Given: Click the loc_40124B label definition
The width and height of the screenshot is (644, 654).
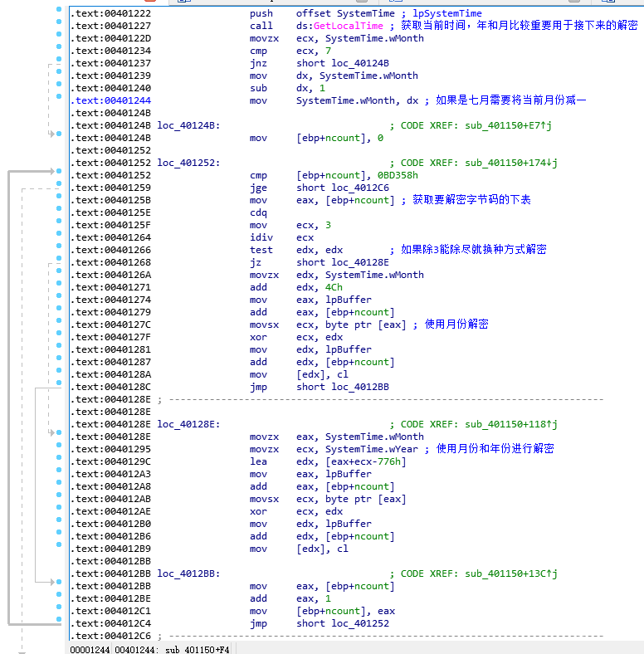Looking at the screenshot, I should point(188,125).
